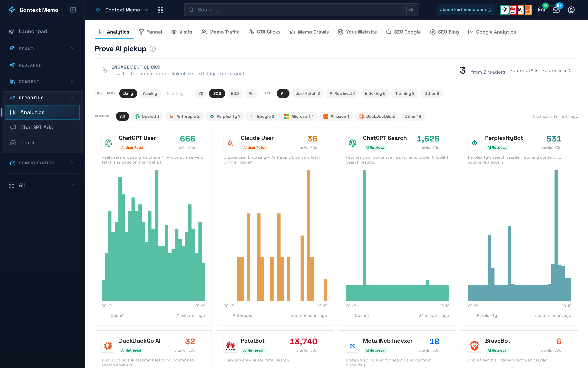
Task: Open the user profile icon
Action: click(x=571, y=10)
